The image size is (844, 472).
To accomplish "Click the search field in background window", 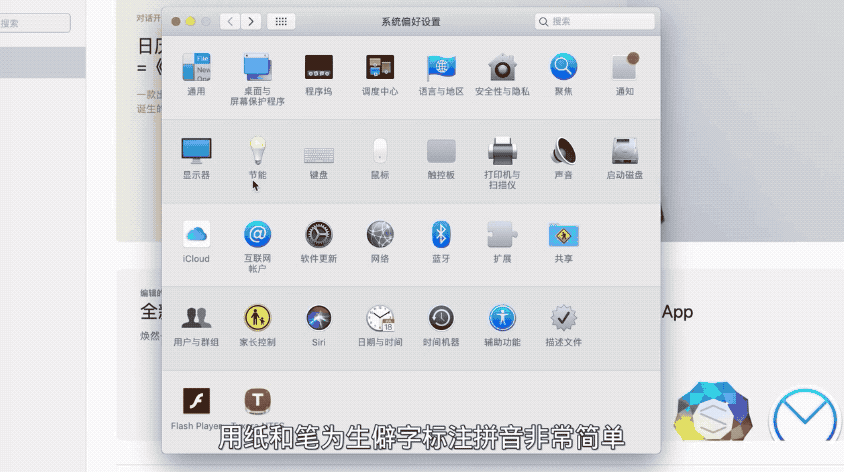I will pyautogui.click(x=34, y=23).
